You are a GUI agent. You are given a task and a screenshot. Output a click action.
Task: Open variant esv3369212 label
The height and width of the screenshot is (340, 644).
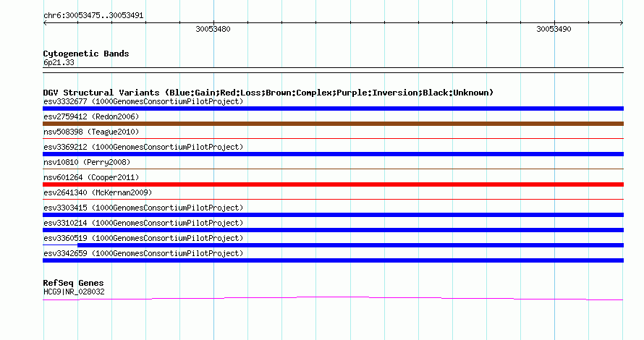tap(143, 147)
